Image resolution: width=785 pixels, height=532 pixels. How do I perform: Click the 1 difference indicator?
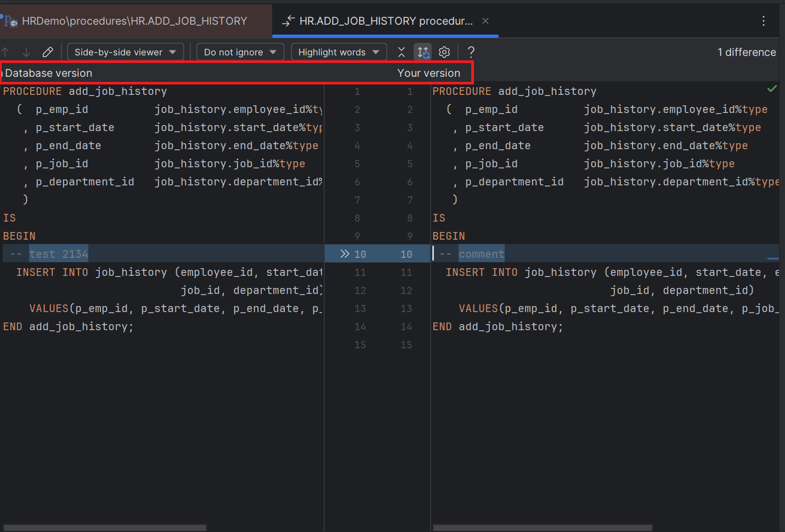pos(747,52)
